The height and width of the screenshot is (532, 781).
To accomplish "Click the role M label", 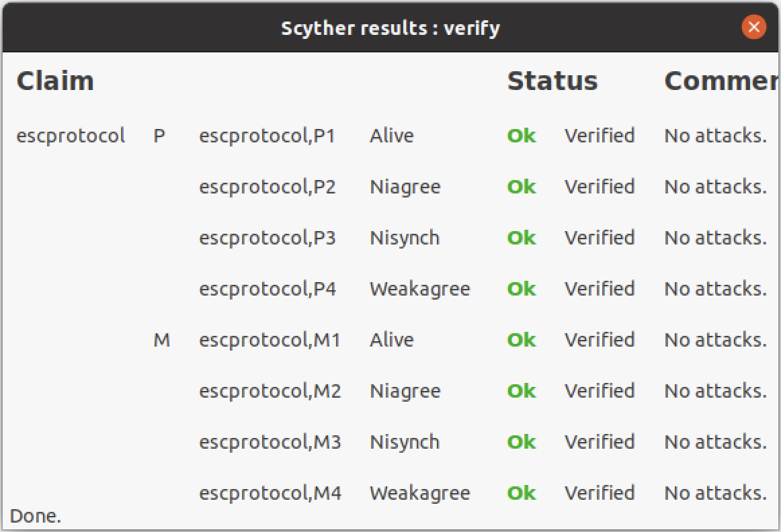I will click(x=161, y=340).
